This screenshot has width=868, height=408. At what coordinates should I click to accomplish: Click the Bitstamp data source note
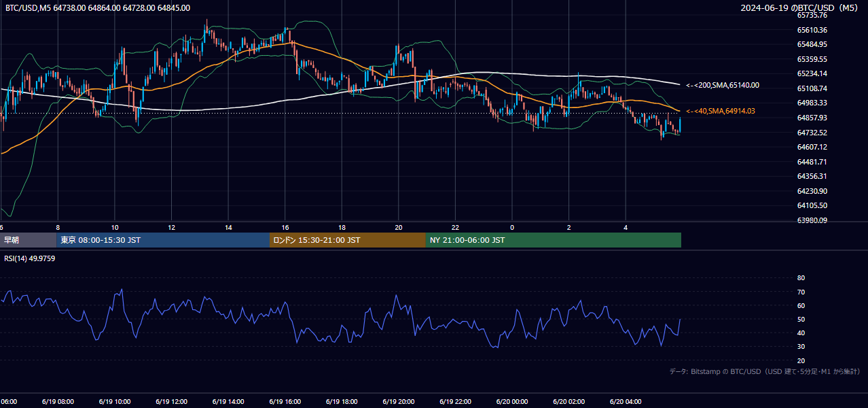(765, 372)
